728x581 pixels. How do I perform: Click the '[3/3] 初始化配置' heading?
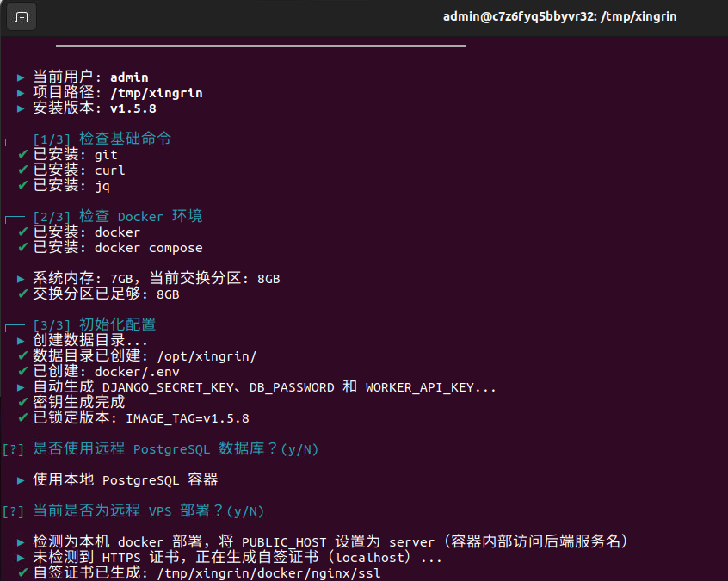(80, 324)
